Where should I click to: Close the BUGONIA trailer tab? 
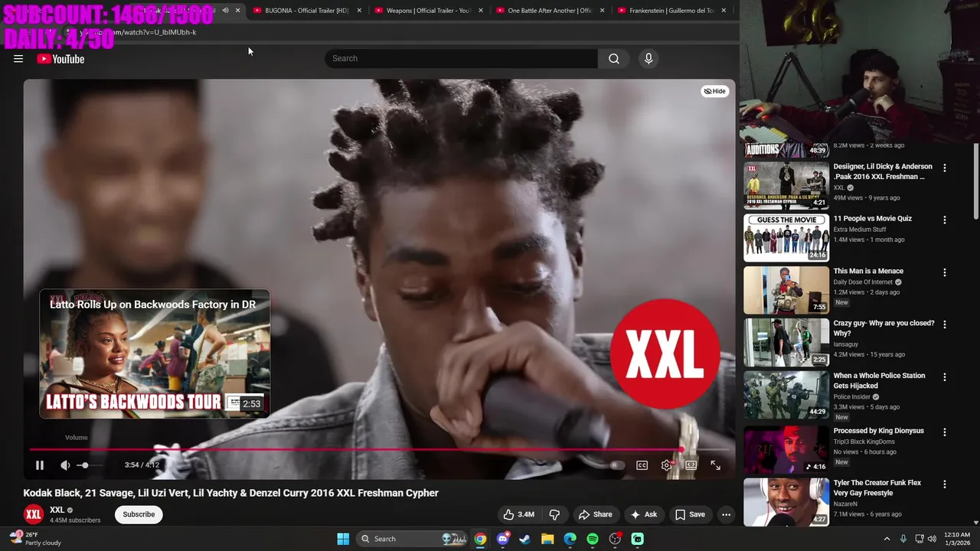359,11
